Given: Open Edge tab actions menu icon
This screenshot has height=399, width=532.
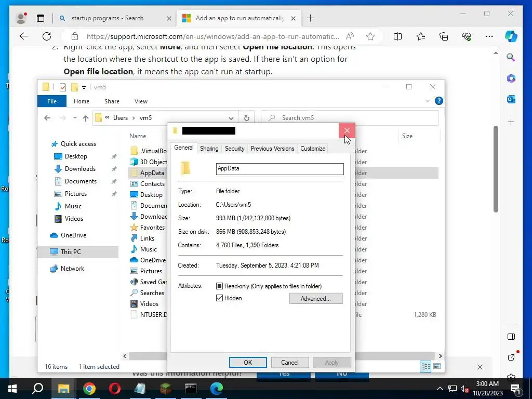Looking at the screenshot, I should point(41,18).
